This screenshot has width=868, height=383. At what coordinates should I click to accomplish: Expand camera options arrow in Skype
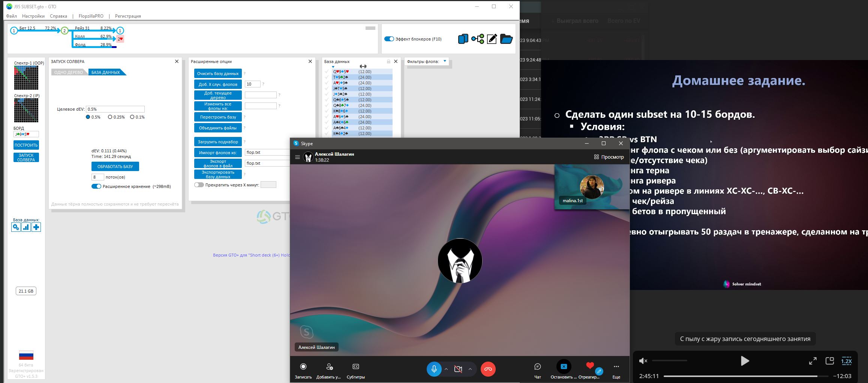[x=470, y=369]
